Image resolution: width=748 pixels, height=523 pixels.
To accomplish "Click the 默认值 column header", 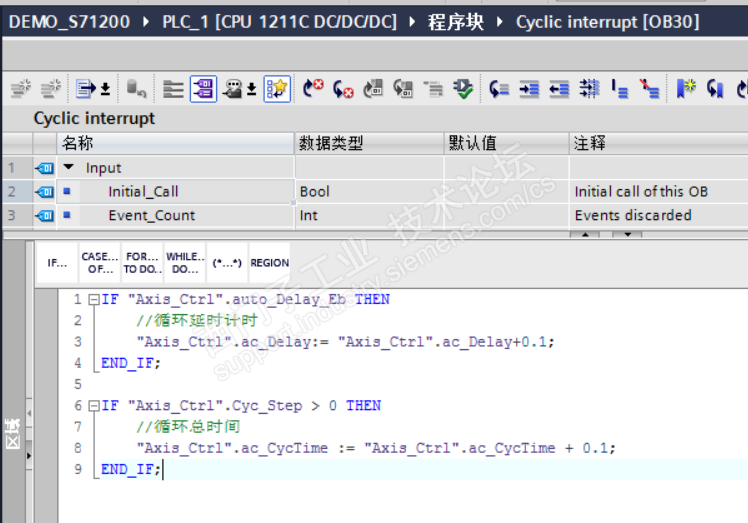I will click(x=507, y=143).
